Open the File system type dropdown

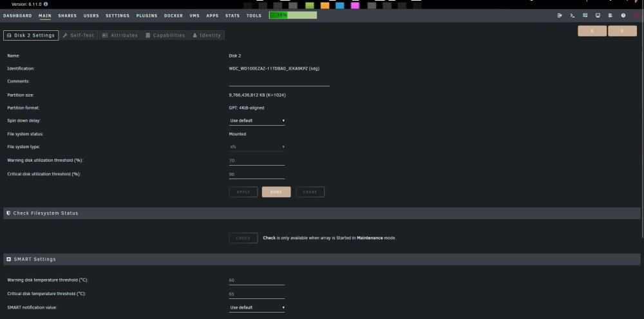257,147
